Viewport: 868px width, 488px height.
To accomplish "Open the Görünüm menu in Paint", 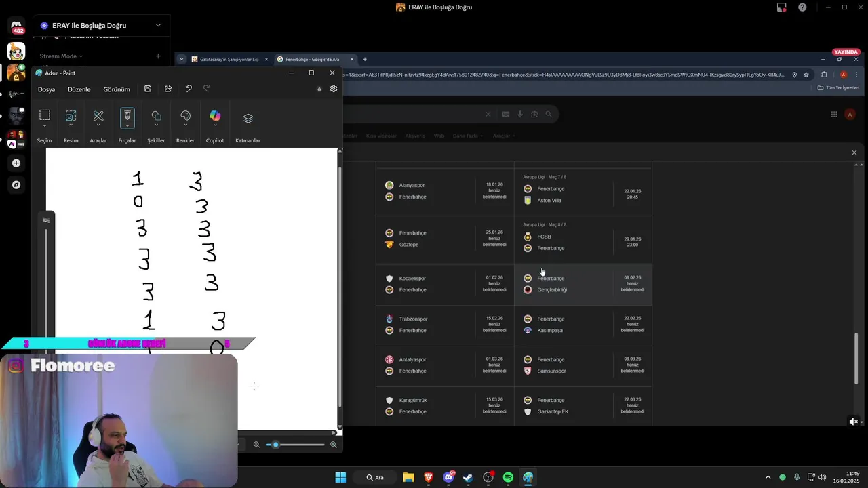I will [117, 89].
